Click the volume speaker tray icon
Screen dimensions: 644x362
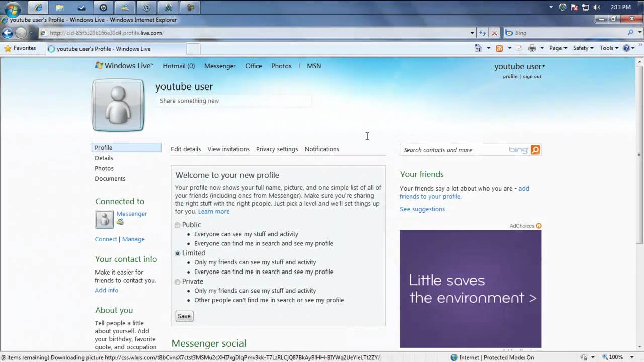pyautogui.click(x=597, y=7)
